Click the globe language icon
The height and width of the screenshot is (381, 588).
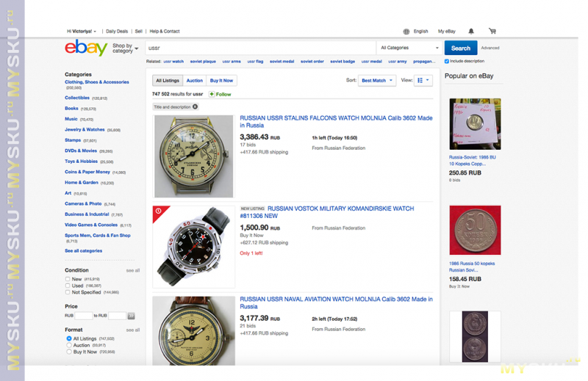point(406,32)
